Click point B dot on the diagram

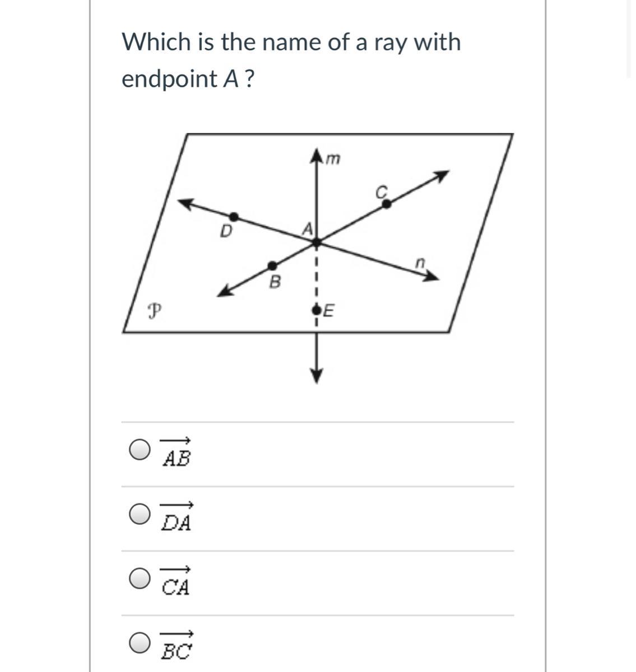pyautogui.click(x=272, y=265)
